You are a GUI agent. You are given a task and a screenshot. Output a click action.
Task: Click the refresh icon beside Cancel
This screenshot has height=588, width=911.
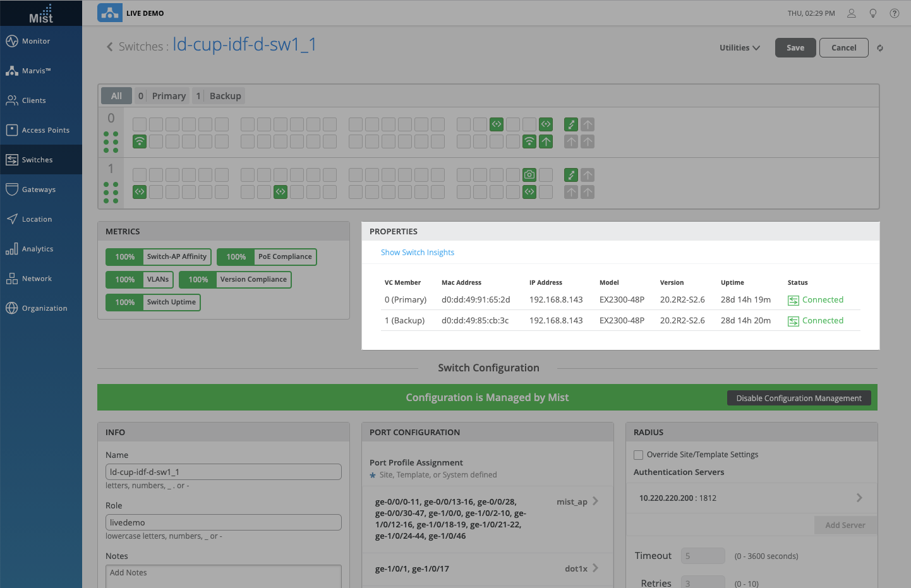[880, 48]
